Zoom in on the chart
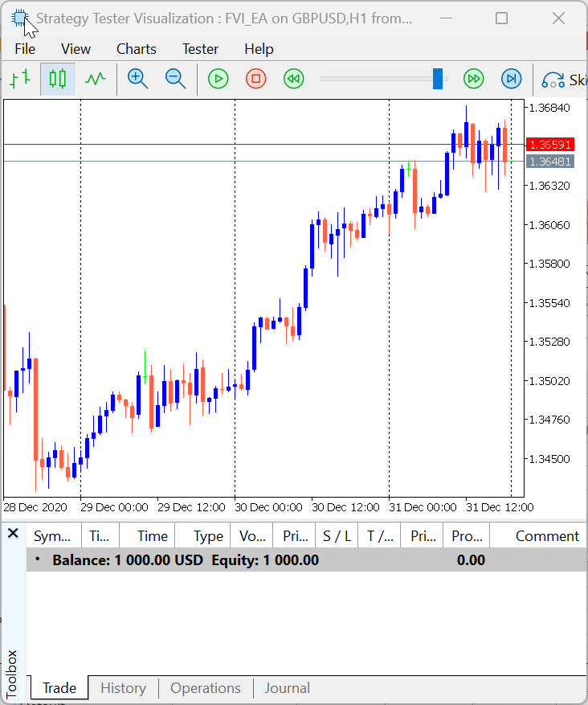Screen dimensions: 588x705 tap(137, 79)
